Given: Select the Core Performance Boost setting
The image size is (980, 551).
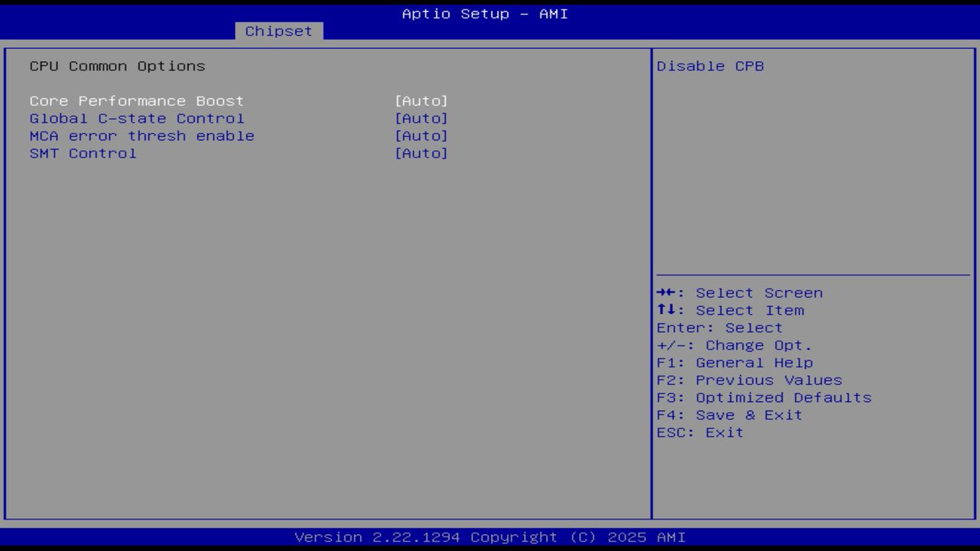Looking at the screenshot, I should pos(136,100).
